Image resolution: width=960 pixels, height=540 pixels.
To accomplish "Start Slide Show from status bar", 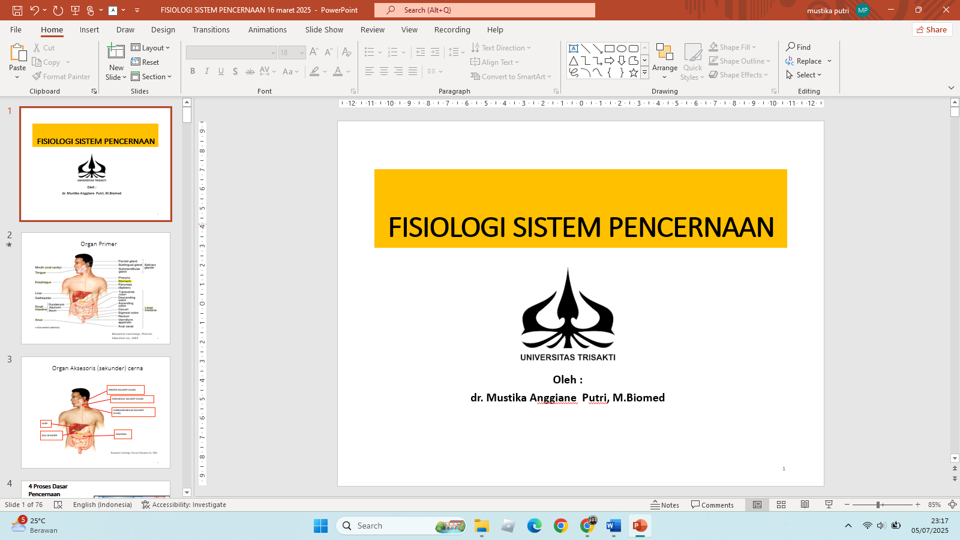I will [828, 504].
